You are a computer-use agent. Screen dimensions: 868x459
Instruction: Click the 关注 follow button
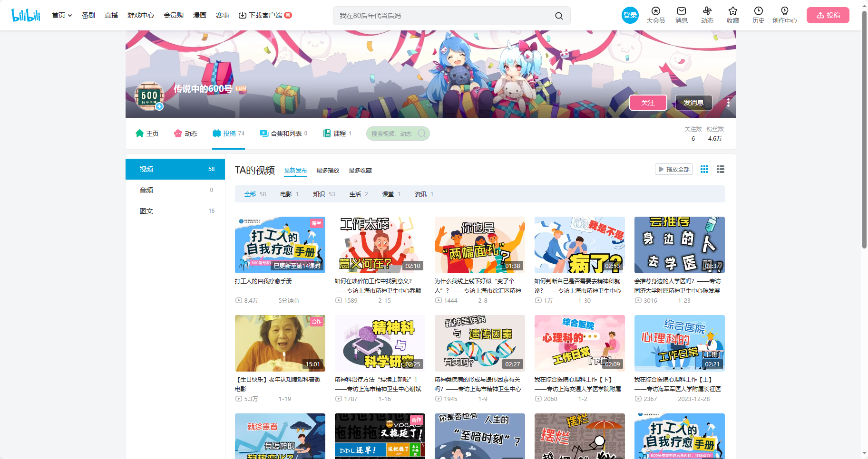click(x=648, y=103)
